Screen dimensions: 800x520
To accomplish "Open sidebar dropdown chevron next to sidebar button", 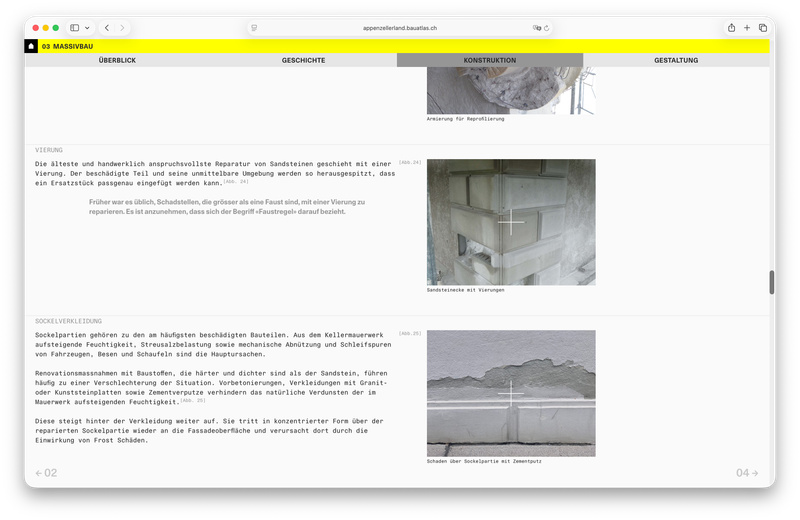I will click(87, 28).
